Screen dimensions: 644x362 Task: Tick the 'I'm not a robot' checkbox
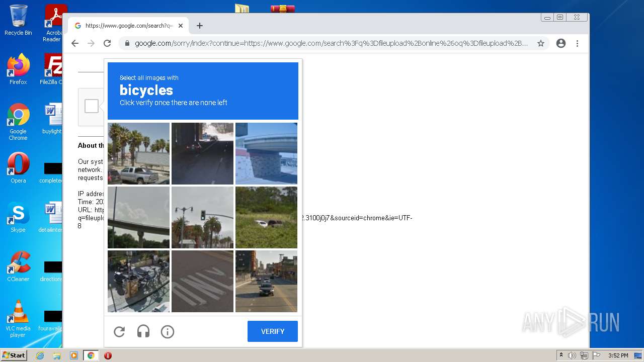(x=92, y=106)
